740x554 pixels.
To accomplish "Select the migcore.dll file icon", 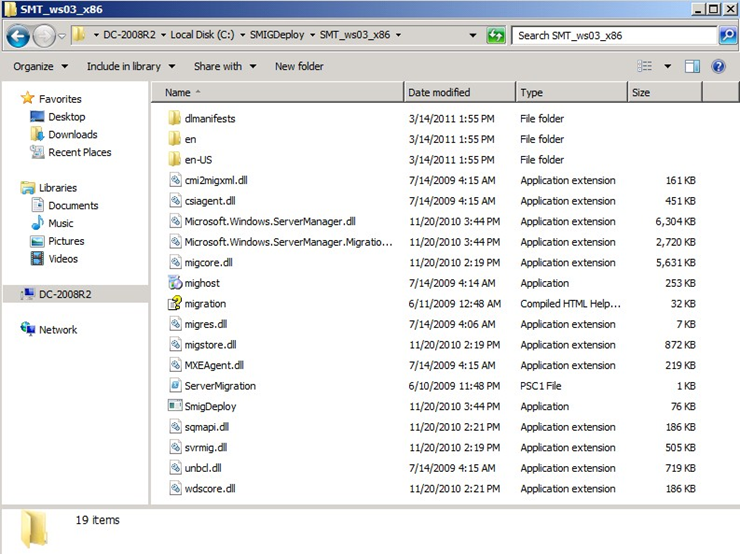I will pyautogui.click(x=175, y=262).
